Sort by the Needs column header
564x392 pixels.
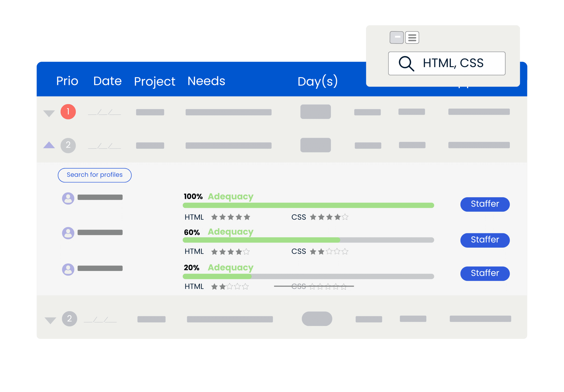206,81
